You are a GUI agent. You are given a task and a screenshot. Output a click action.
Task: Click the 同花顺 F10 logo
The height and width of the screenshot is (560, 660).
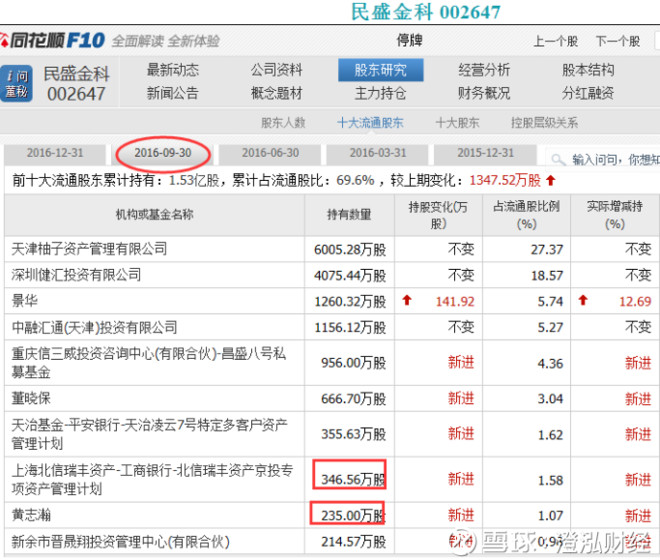coord(53,41)
